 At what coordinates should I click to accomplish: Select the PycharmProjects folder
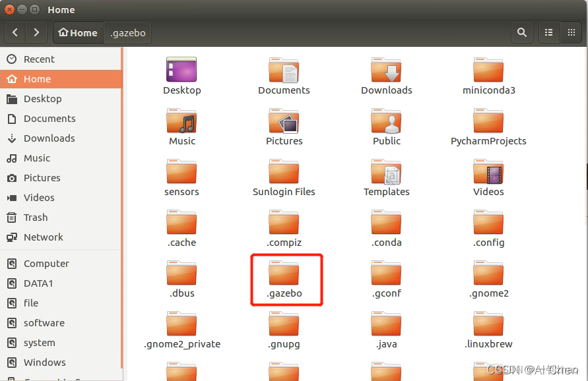click(488, 127)
